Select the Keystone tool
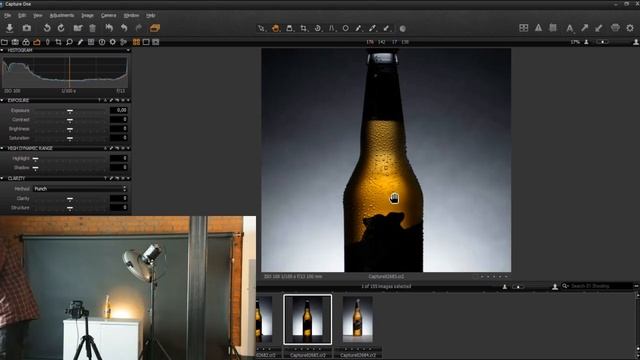The height and width of the screenshot is (360, 640). 331,28
